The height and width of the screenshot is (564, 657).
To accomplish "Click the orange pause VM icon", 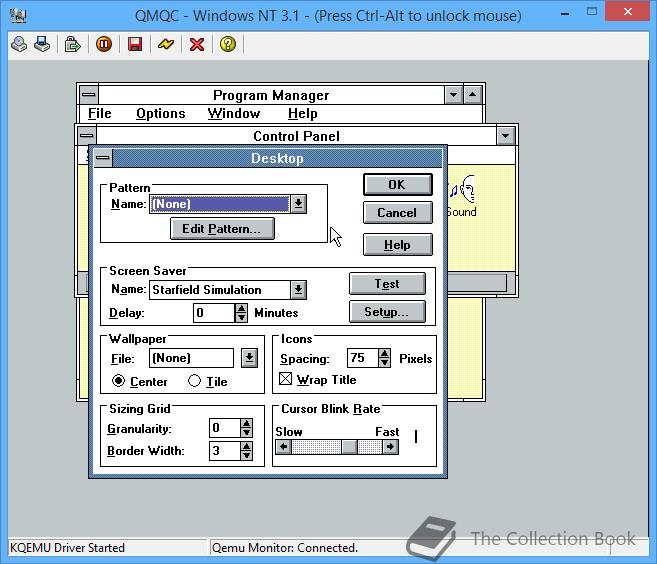I will 104,44.
